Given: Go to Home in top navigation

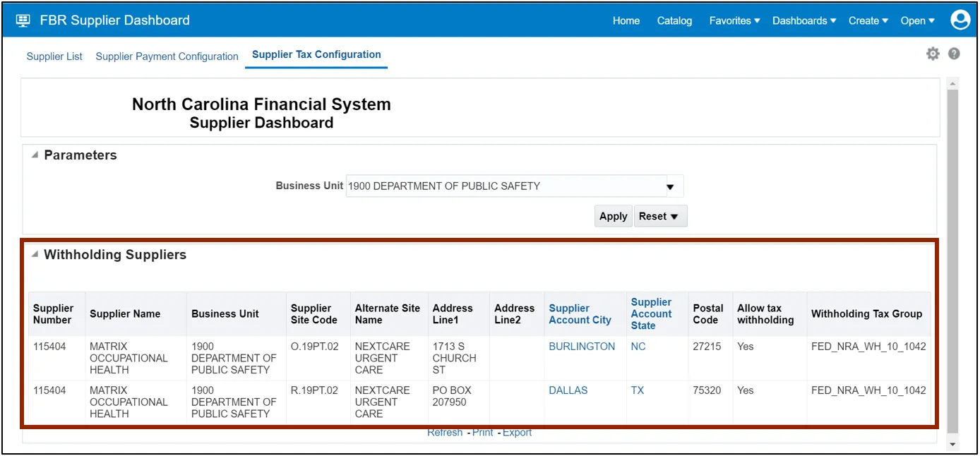Looking at the screenshot, I should (x=626, y=20).
